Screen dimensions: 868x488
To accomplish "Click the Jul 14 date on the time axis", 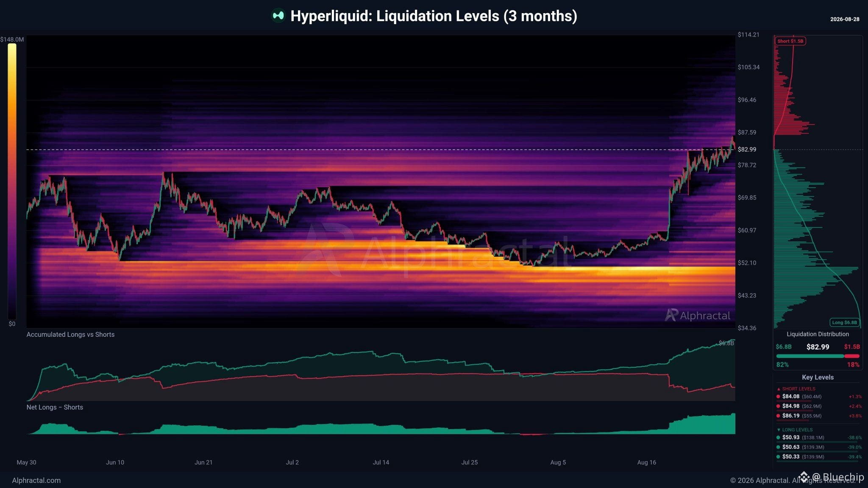I will tap(381, 463).
